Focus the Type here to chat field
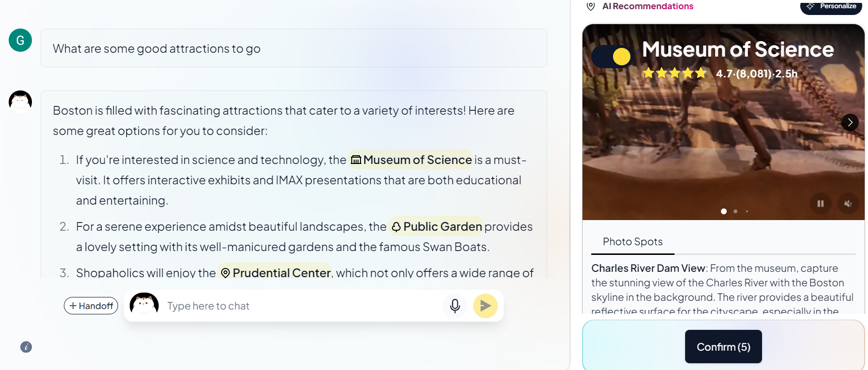The image size is (868, 370). pos(300,306)
